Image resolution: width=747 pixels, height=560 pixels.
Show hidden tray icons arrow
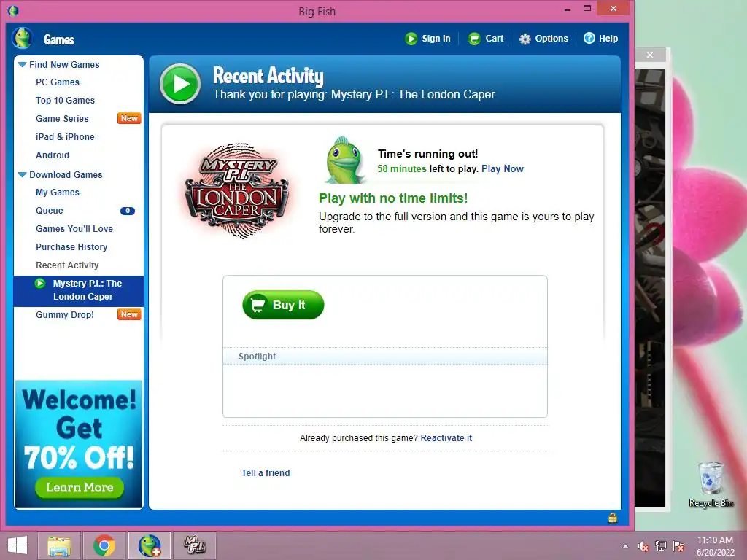(x=625, y=546)
